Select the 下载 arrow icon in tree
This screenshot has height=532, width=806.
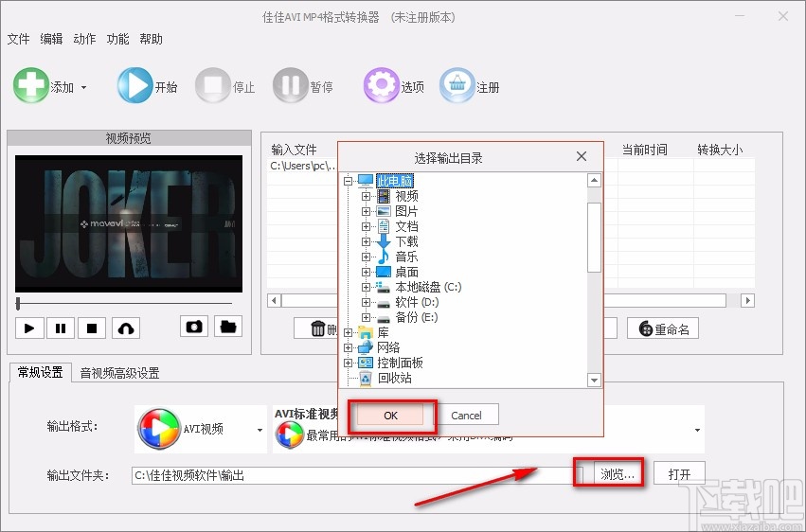pyautogui.click(x=384, y=242)
